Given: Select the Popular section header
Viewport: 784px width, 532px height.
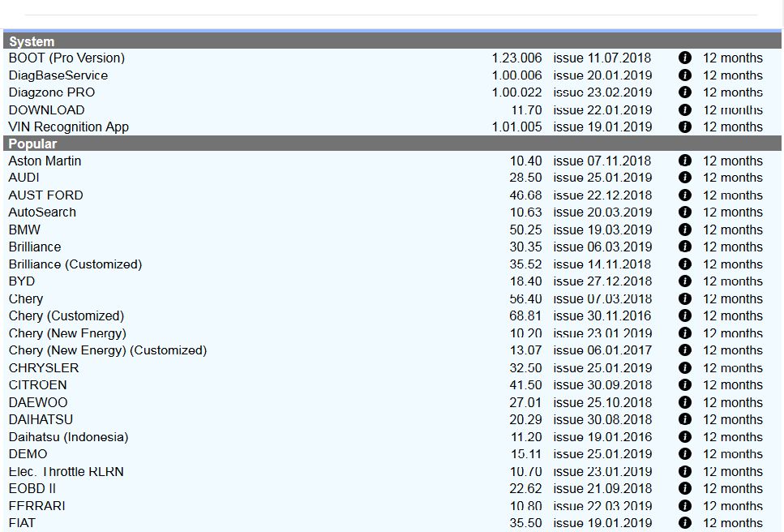Looking at the screenshot, I should coord(392,144).
